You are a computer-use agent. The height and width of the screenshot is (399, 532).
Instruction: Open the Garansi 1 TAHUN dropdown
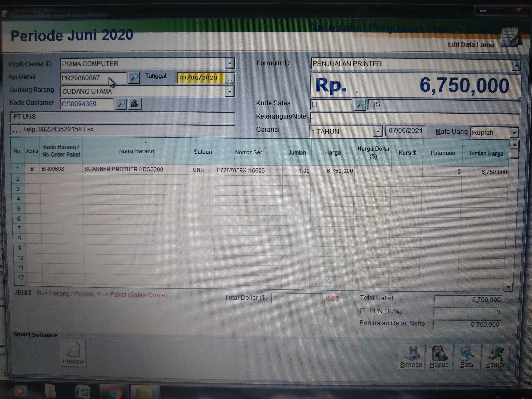(x=378, y=132)
